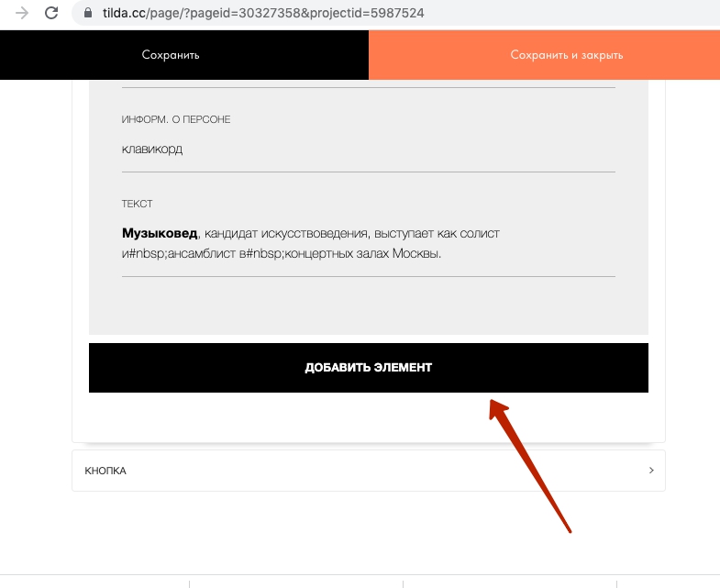Focus the tilda.cc address bar
Screen dimensions: 720x588
(395, 13)
